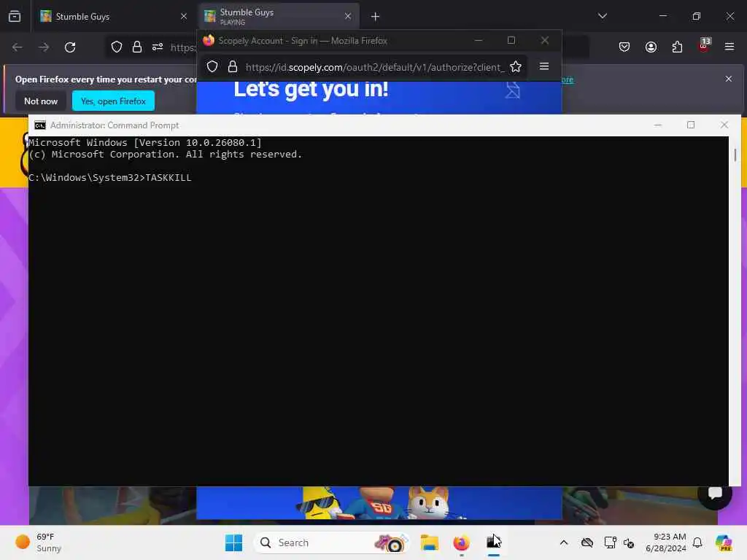Open the weather widget showing 69°F
The image size is (747, 560).
39,542
